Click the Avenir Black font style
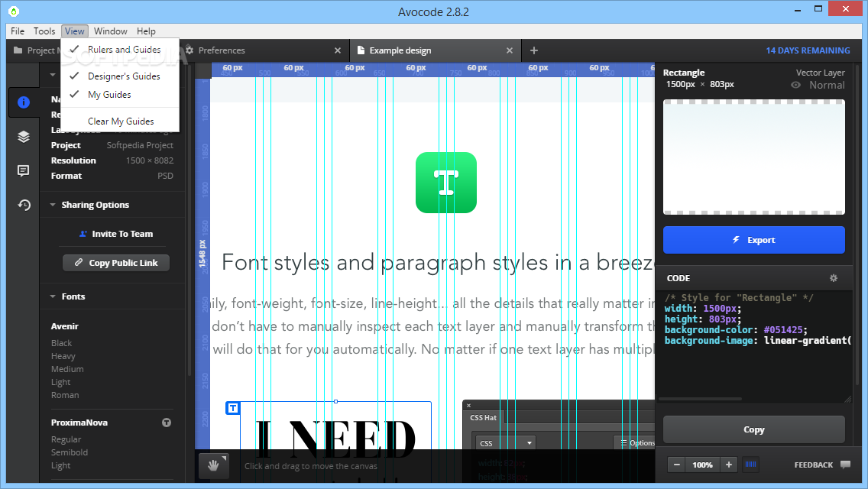Image resolution: width=868 pixels, height=489 pixels. point(61,343)
